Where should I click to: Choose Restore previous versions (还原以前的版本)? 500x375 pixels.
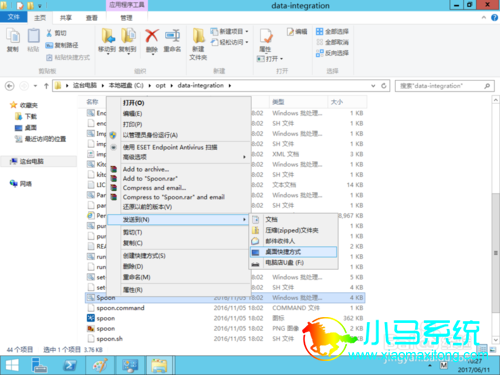click(179, 207)
